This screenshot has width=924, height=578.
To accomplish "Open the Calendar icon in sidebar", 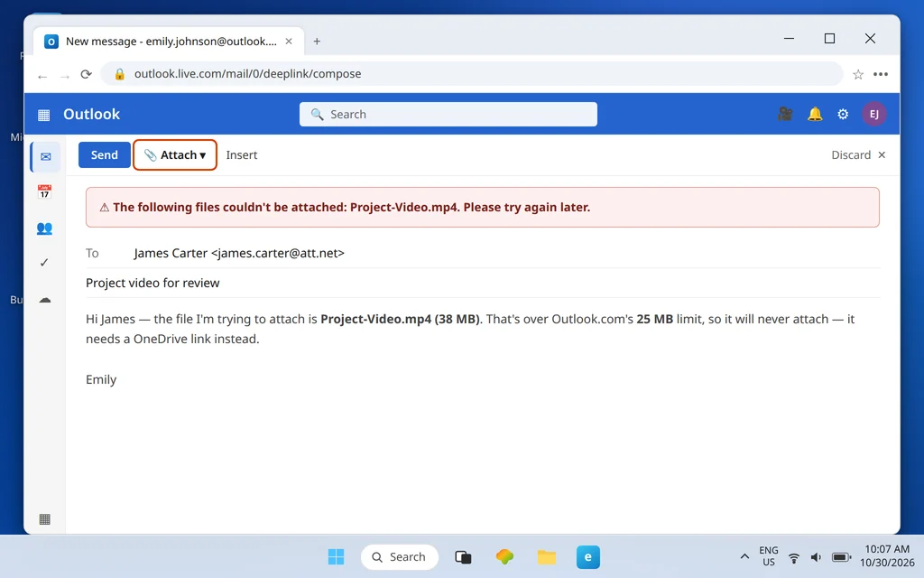I will [x=44, y=191].
